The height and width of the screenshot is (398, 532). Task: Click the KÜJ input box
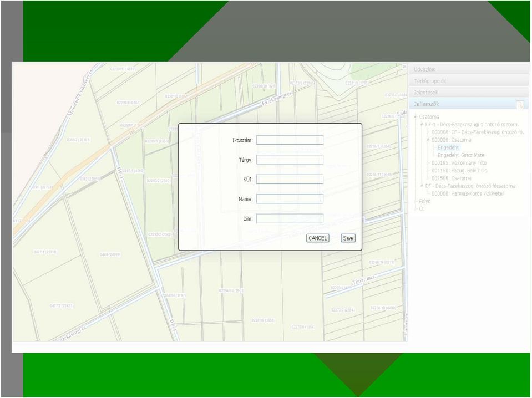pyautogui.click(x=290, y=180)
